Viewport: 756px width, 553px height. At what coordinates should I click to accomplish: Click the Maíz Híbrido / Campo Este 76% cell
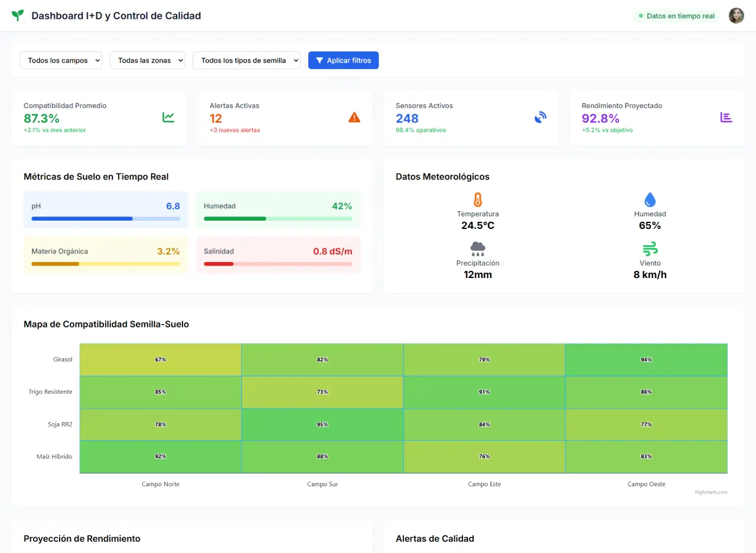pyautogui.click(x=485, y=457)
